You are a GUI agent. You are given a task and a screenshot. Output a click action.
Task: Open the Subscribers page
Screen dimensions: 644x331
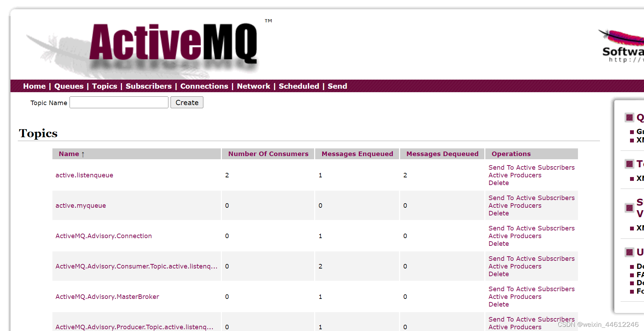click(x=149, y=86)
